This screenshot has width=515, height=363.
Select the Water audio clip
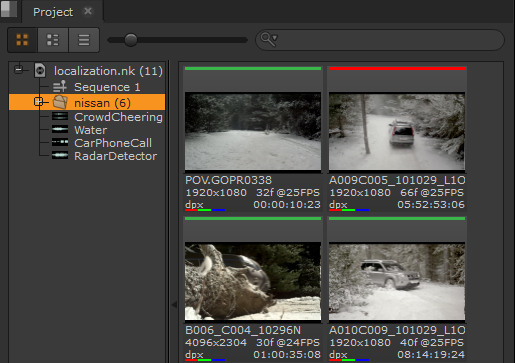tap(90, 130)
